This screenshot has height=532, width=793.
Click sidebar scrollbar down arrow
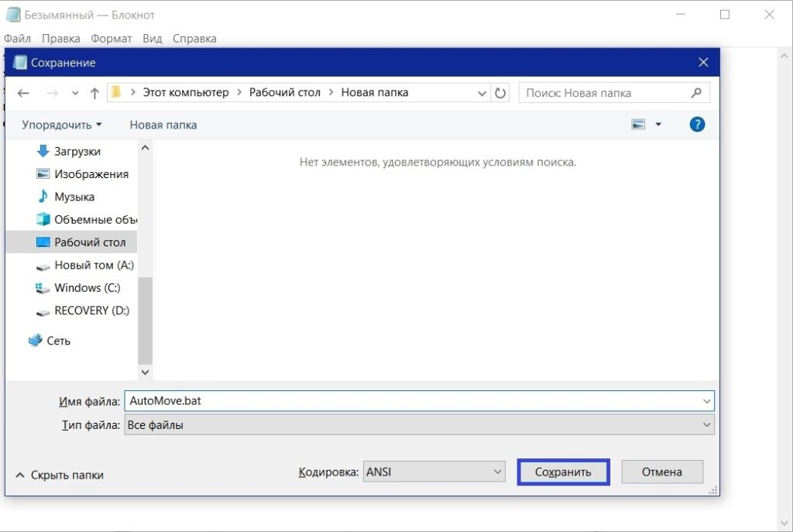pyautogui.click(x=145, y=372)
